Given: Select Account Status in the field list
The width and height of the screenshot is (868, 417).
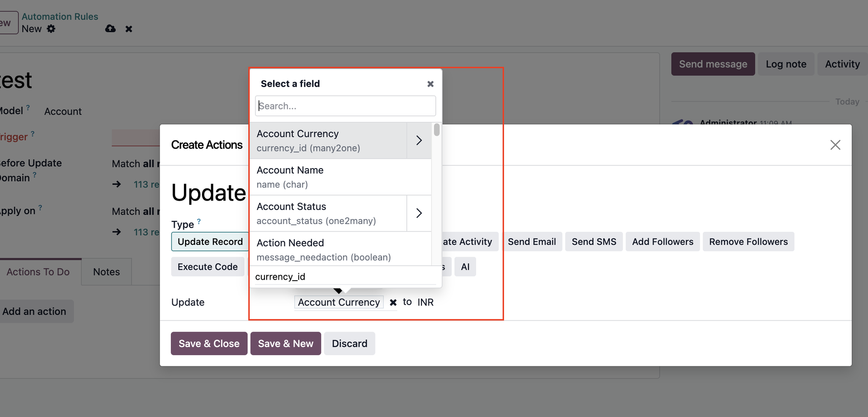Looking at the screenshot, I should click(328, 213).
